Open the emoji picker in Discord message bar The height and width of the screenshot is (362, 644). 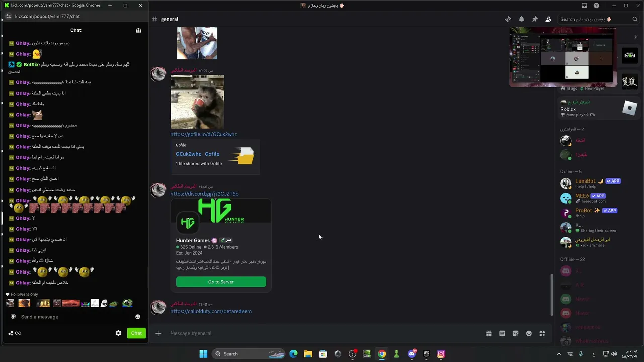[x=529, y=333]
